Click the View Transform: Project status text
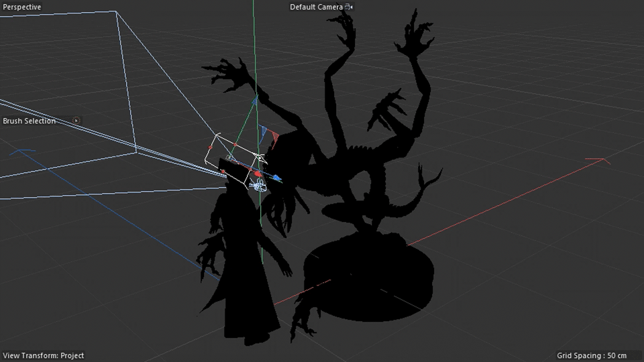This screenshot has width=644, height=362. [43, 355]
